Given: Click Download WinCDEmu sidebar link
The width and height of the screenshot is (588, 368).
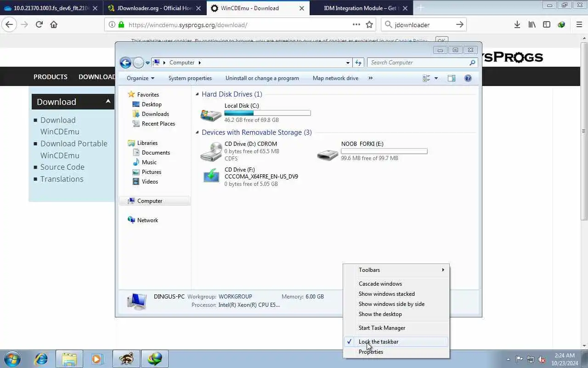Looking at the screenshot, I should tap(59, 126).
